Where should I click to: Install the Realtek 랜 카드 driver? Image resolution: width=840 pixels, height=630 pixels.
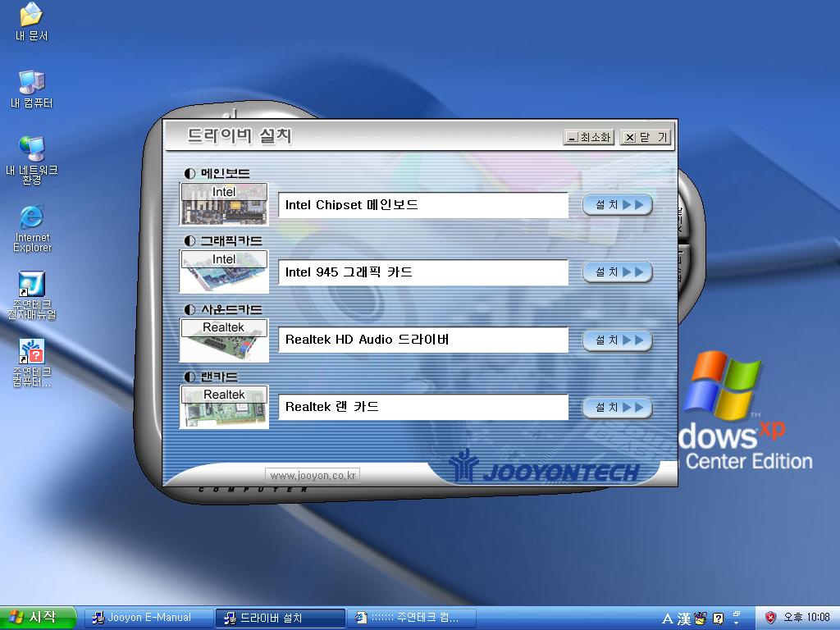[617, 408]
